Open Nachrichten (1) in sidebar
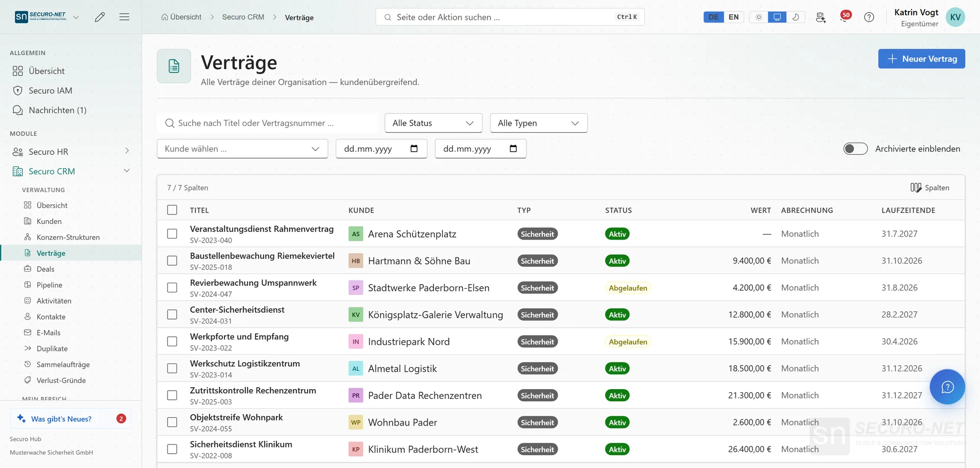The height and width of the screenshot is (468, 980). tap(57, 110)
